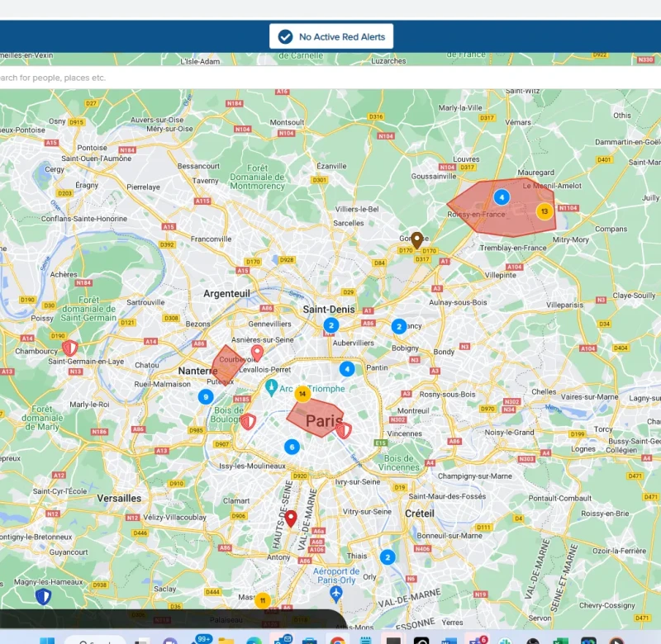Click the Aéroport de Paris-Orly airplane icon

pyautogui.click(x=336, y=594)
